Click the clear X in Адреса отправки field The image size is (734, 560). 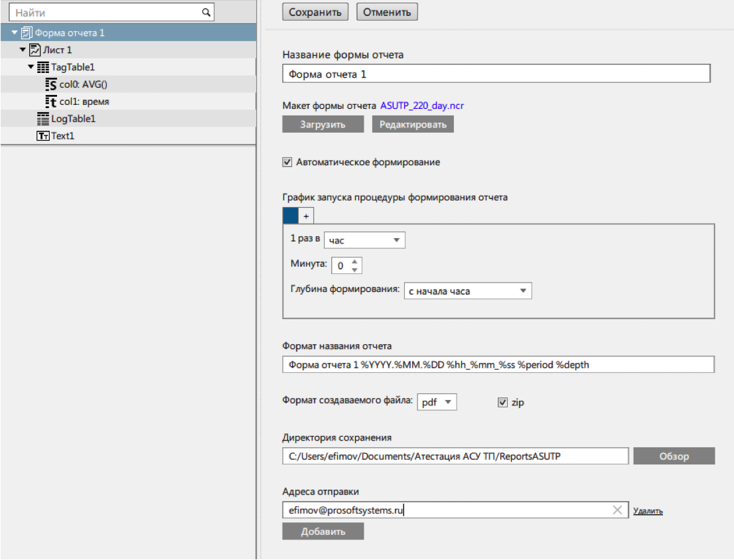[617, 510]
